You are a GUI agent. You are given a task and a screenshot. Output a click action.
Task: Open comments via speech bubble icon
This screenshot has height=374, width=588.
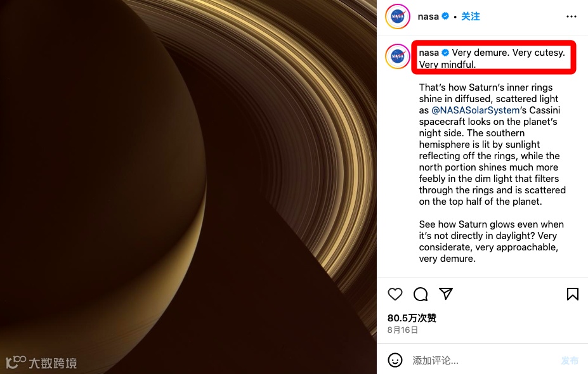click(x=421, y=294)
